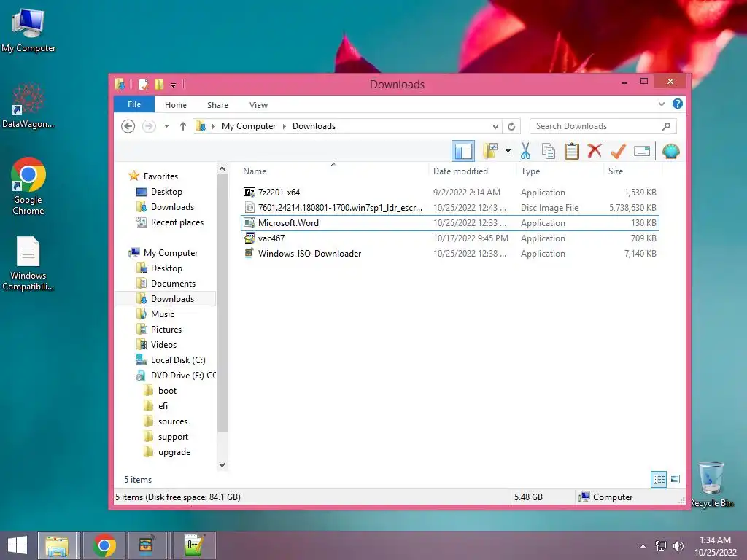Open the sources folder in the tree

(172, 421)
